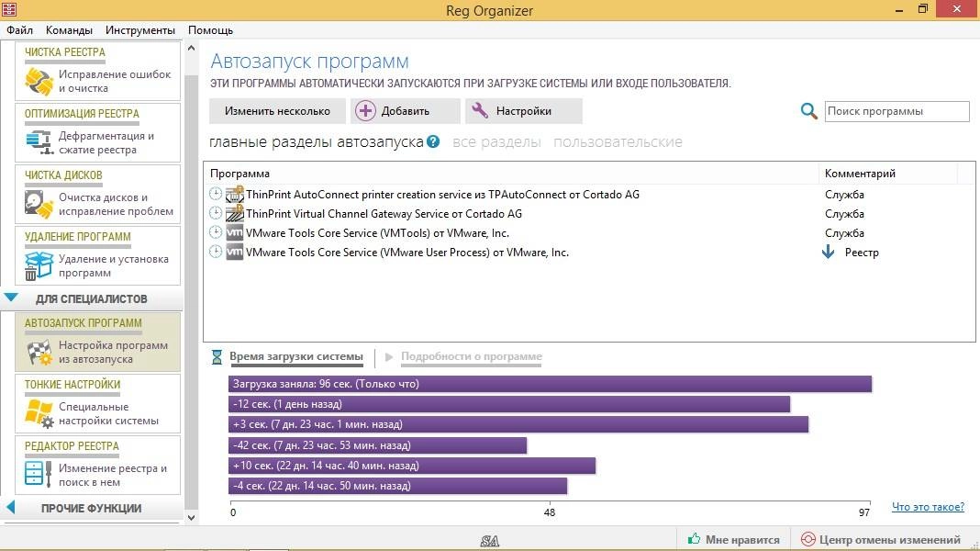Click the system tweaks Windows flag icon
Image resolution: width=980 pixels, height=551 pixels.
(x=39, y=413)
